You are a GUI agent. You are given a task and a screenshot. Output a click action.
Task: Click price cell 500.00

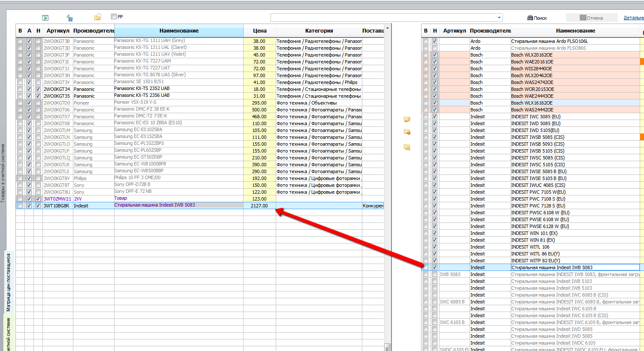(x=259, y=110)
